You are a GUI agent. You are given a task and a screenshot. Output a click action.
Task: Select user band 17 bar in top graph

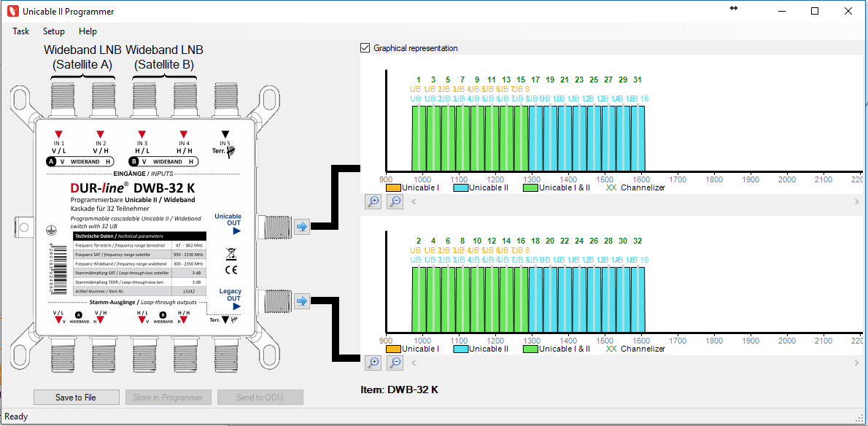(x=535, y=139)
